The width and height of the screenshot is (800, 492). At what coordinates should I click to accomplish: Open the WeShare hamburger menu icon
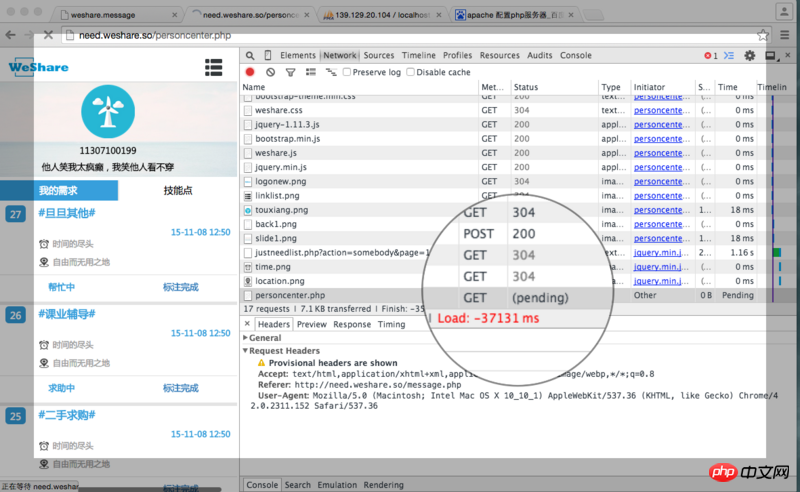[x=213, y=67]
